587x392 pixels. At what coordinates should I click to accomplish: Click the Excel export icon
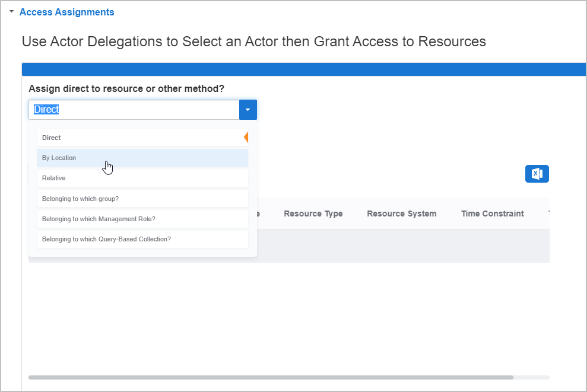click(537, 174)
